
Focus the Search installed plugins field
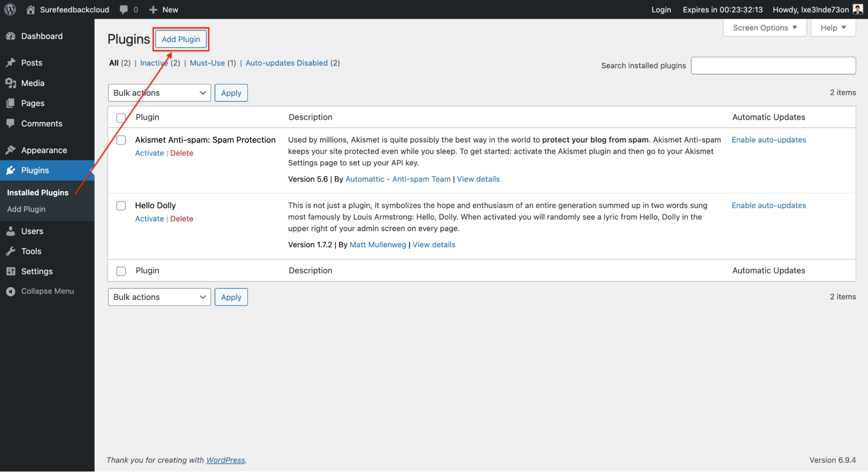pyautogui.click(x=773, y=66)
